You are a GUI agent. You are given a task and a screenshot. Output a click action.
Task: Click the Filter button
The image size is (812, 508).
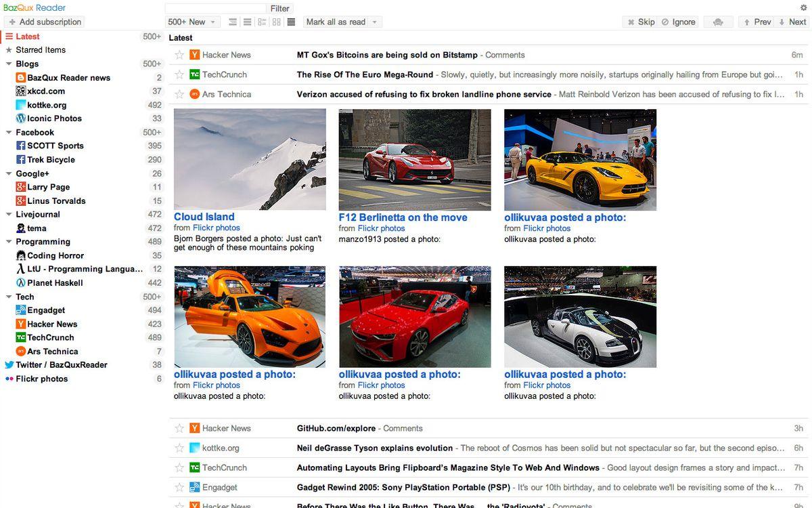tap(279, 9)
